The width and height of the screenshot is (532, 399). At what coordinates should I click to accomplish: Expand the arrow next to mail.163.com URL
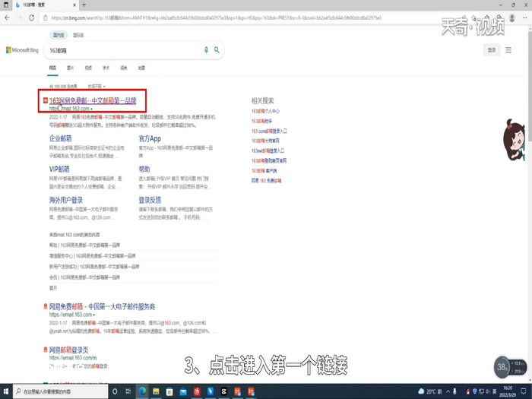(x=91, y=109)
